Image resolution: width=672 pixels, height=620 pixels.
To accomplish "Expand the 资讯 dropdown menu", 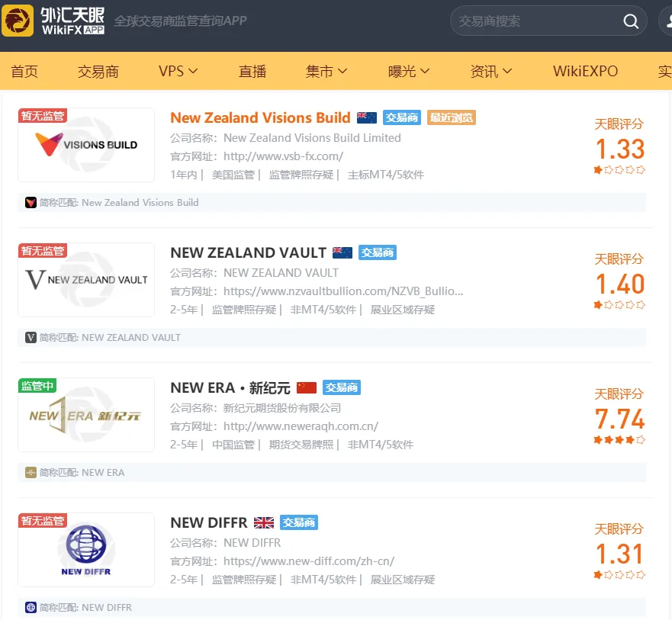I will 490,71.
